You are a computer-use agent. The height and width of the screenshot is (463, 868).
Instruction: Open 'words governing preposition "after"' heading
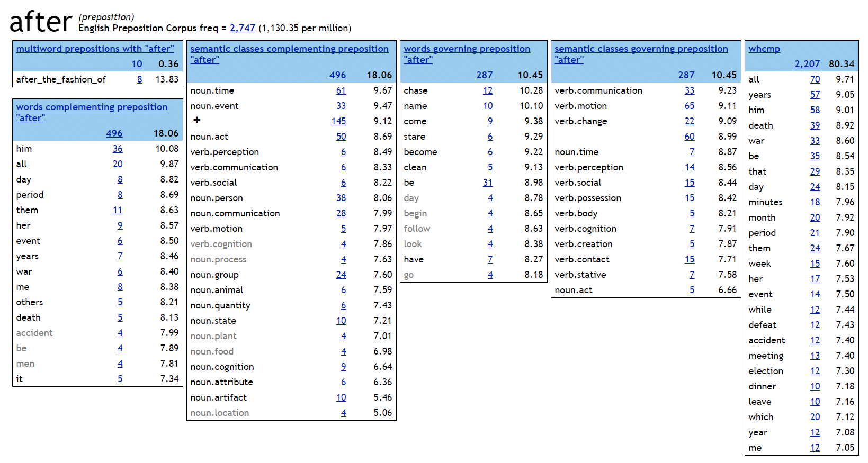(x=467, y=49)
